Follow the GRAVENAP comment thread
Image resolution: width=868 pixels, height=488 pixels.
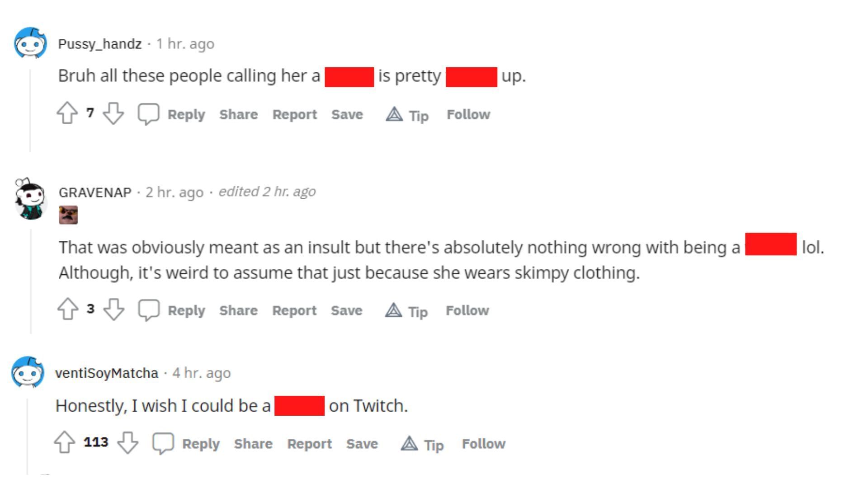point(467,310)
